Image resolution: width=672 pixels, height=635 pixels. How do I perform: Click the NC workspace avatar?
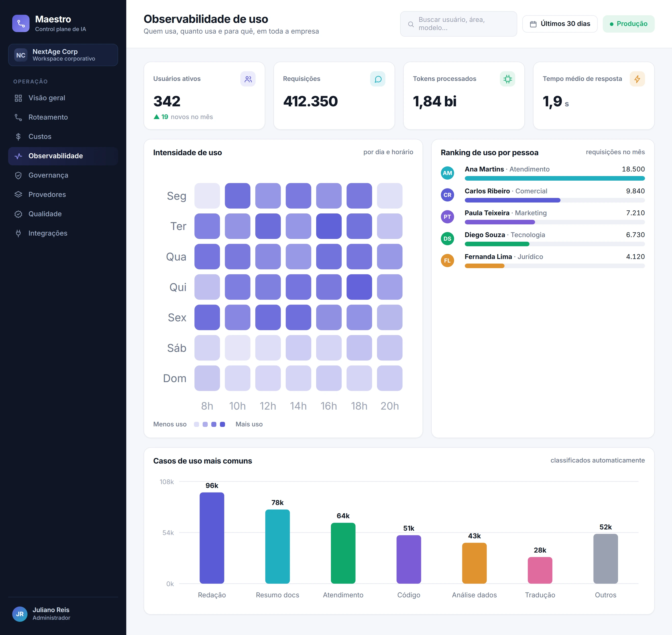21,55
